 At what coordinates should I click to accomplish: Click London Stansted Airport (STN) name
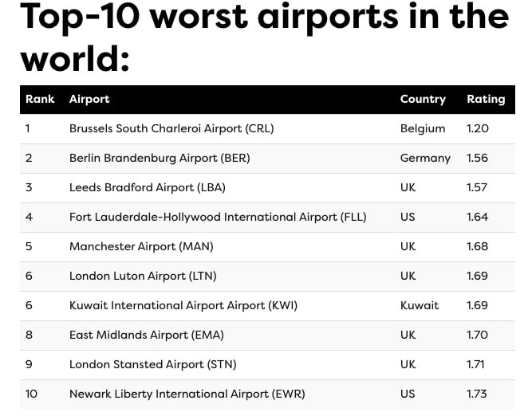coord(153,364)
